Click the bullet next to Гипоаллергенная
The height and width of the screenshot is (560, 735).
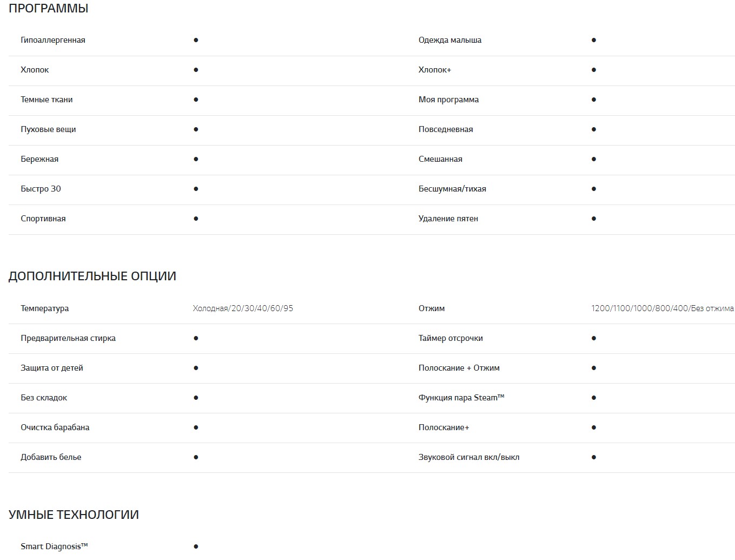click(196, 40)
